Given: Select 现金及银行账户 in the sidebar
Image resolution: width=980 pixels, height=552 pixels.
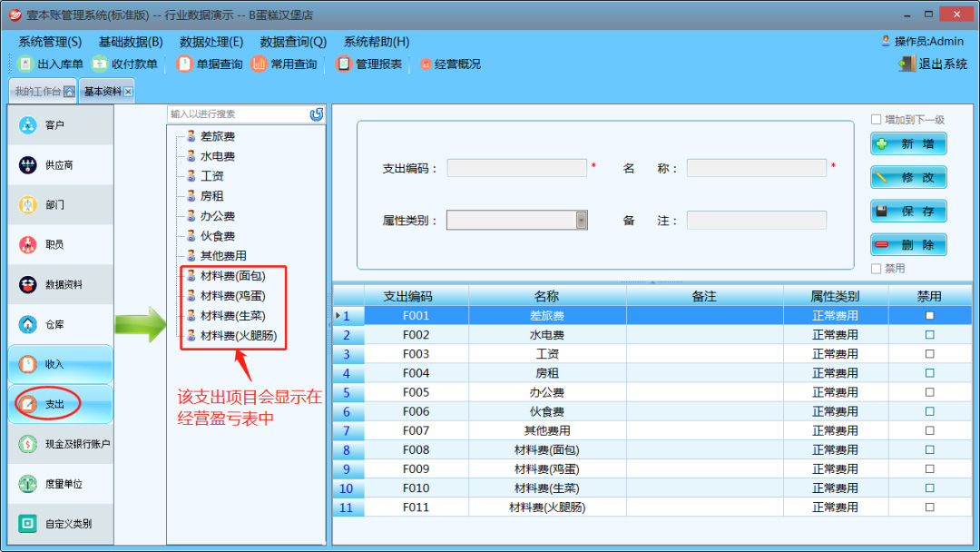Looking at the screenshot, I should [61, 444].
